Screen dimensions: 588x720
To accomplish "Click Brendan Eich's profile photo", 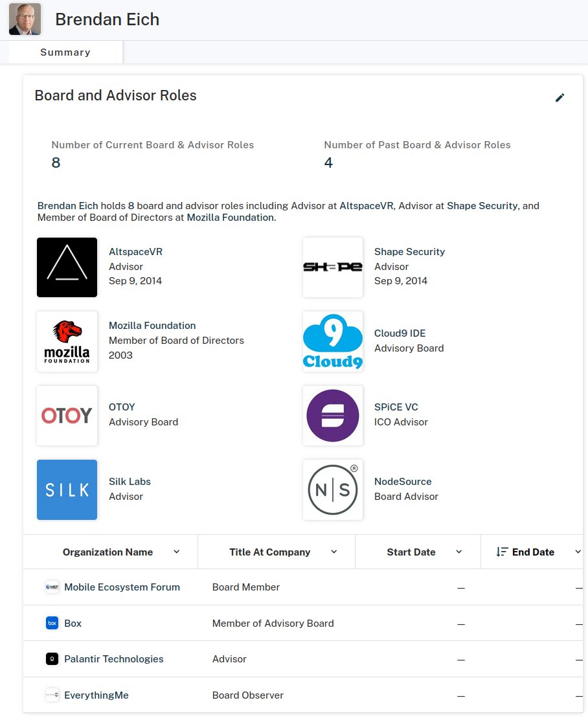I will [x=25, y=19].
